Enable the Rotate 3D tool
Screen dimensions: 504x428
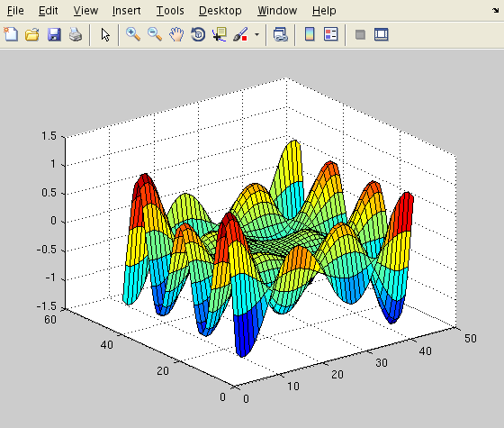click(198, 34)
